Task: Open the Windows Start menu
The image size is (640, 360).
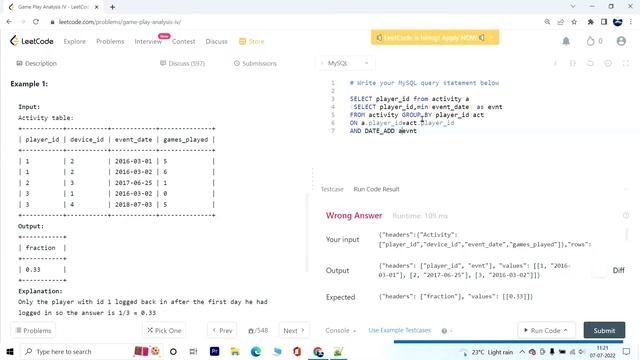Action: pos(10,351)
